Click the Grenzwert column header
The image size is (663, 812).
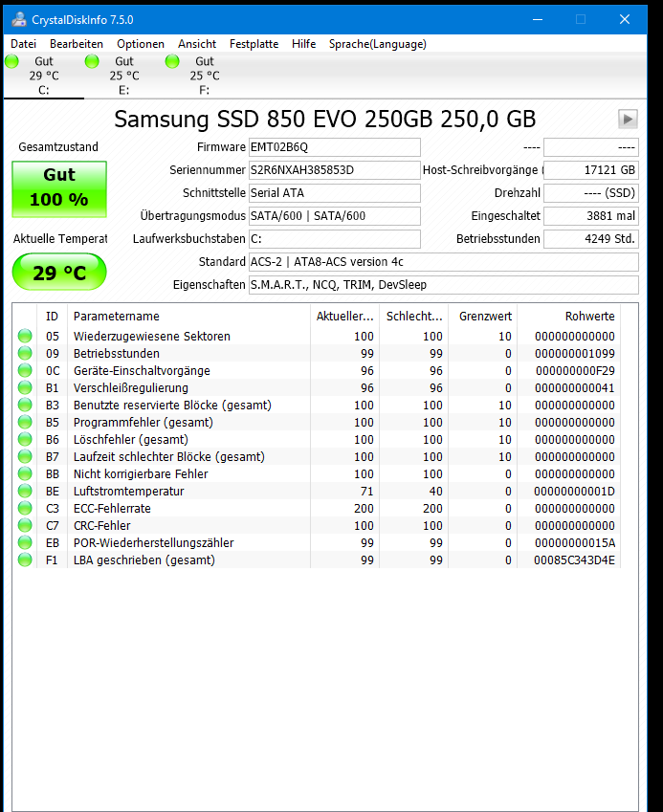click(x=483, y=316)
